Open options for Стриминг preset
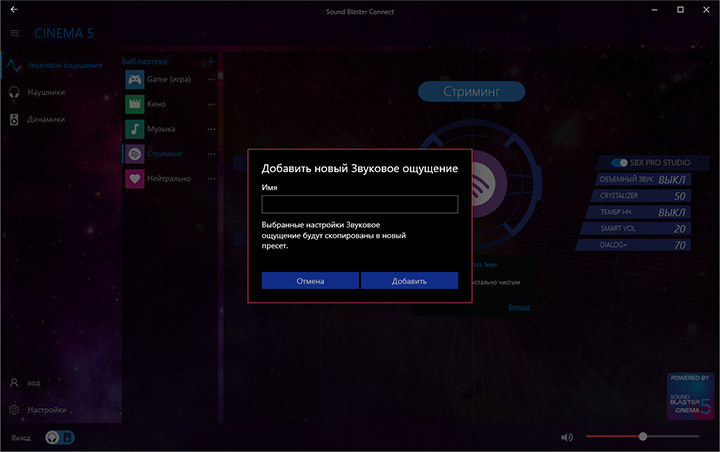The image size is (720, 452). (211, 154)
